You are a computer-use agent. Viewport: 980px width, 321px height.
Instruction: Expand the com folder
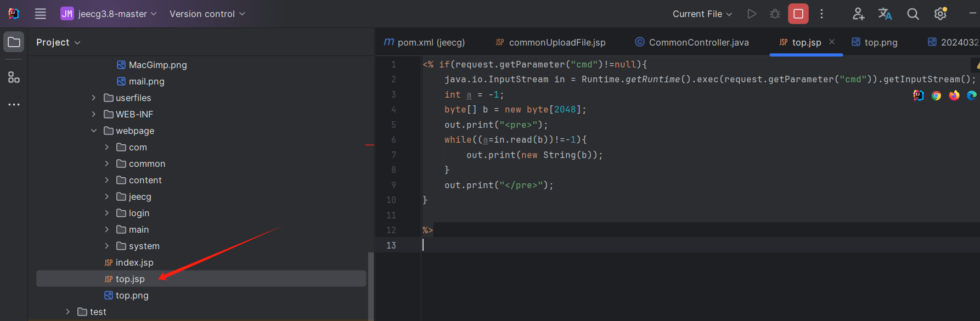[107, 147]
